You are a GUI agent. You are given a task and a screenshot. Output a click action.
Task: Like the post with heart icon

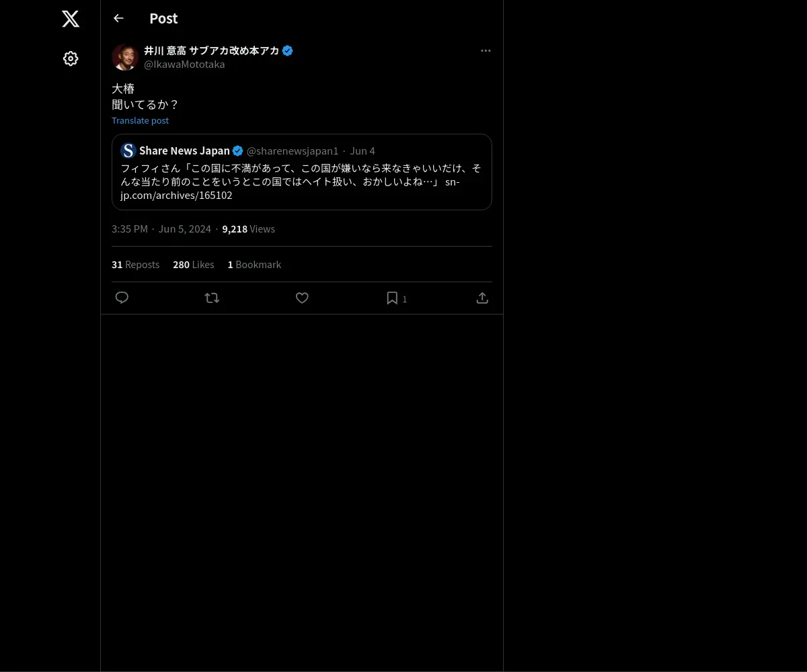(x=302, y=298)
